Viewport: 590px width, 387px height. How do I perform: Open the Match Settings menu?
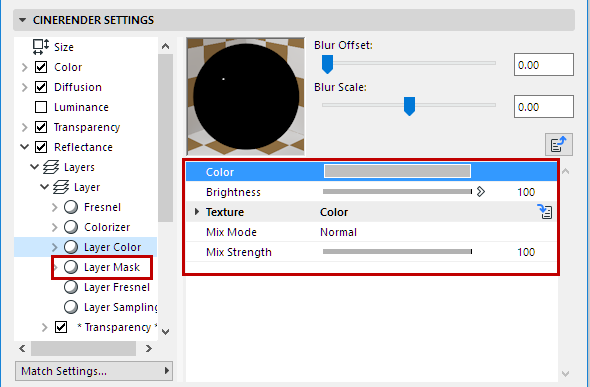94,371
